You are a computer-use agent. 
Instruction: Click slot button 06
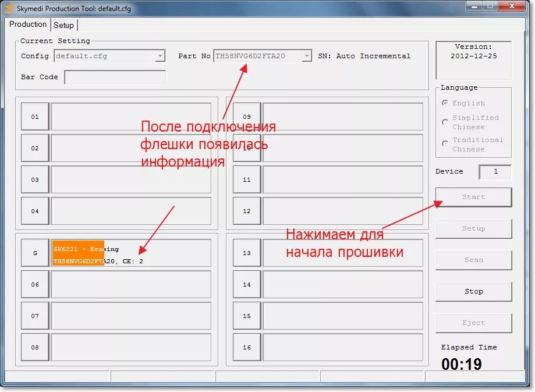(35, 284)
